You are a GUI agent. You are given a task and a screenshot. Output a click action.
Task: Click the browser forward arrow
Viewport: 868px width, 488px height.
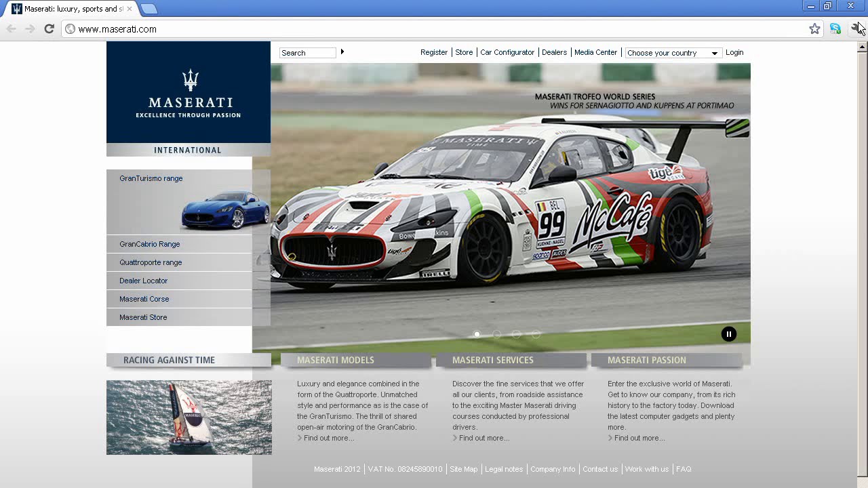[30, 28]
